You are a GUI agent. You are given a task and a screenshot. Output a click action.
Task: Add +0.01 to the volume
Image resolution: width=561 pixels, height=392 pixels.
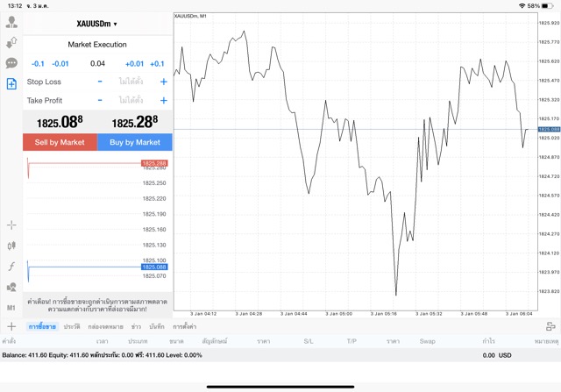point(134,63)
